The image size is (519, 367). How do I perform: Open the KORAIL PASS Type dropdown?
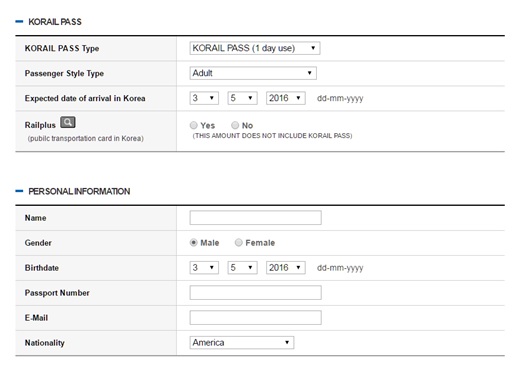coord(255,48)
